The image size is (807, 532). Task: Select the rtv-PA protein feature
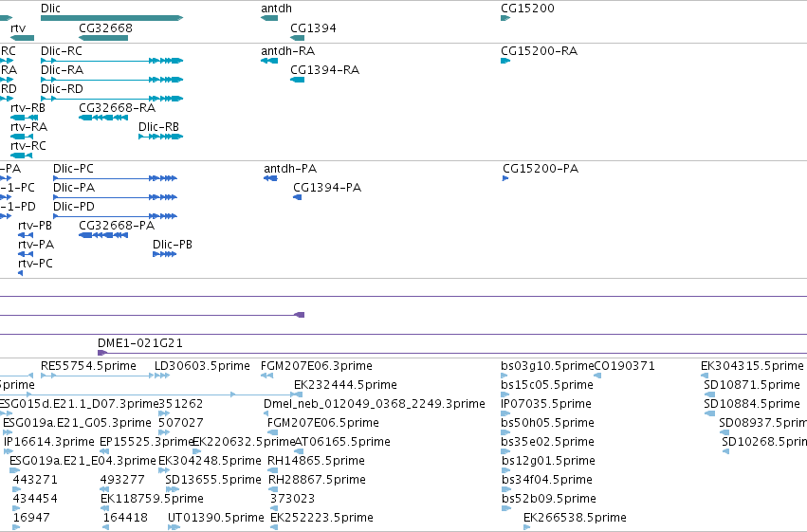(x=26, y=254)
